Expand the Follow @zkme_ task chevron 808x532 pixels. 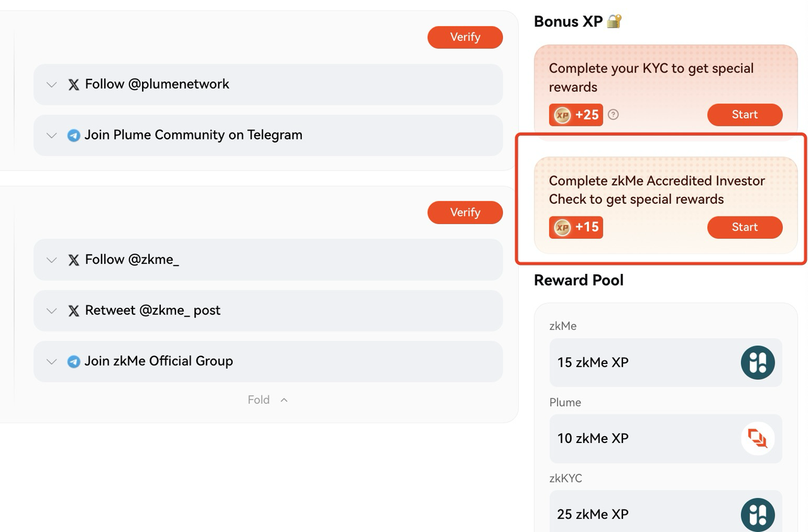(52, 260)
